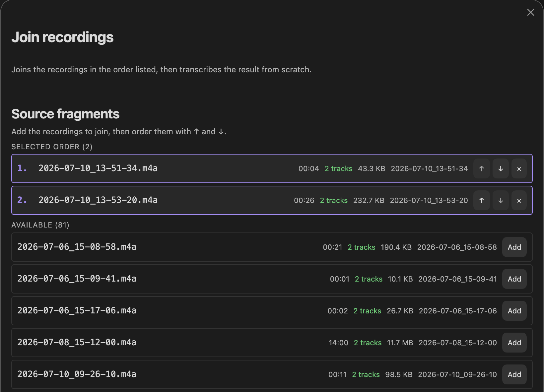Screen dimensions: 544x392
Task: Click the 190.4 KB size value
Action: [x=396, y=247]
